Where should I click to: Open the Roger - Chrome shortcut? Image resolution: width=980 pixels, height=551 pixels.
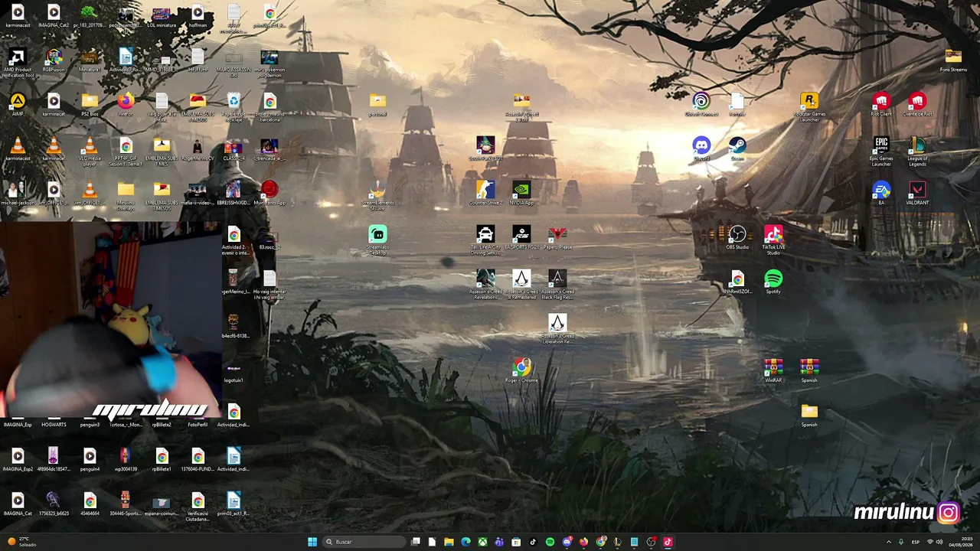521,370
